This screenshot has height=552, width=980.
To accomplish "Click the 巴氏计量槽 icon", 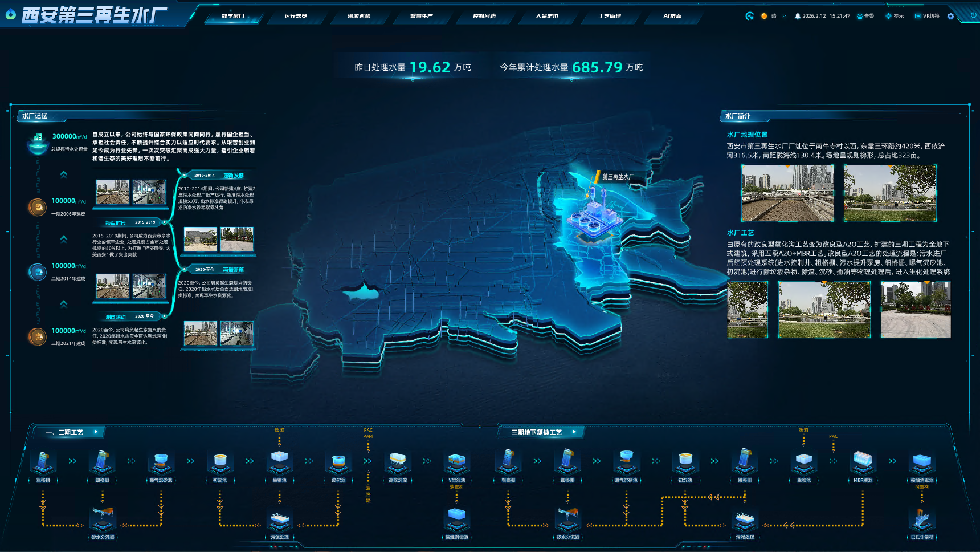I will [922, 519].
